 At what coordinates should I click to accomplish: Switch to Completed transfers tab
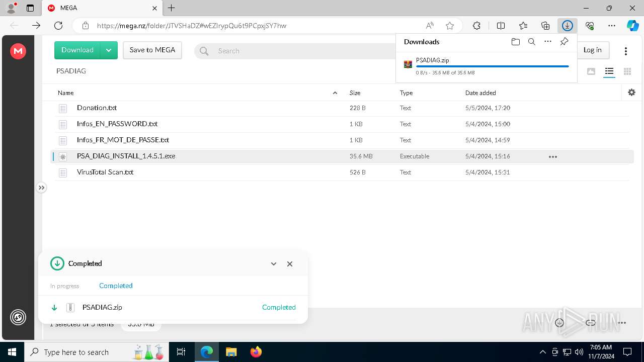pyautogui.click(x=116, y=286)
